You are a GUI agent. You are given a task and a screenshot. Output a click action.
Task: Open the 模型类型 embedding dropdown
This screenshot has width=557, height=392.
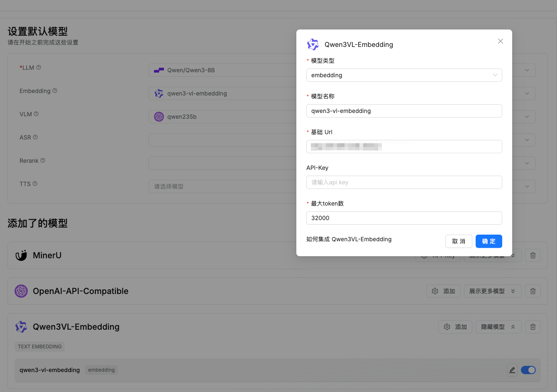point(404,75)
